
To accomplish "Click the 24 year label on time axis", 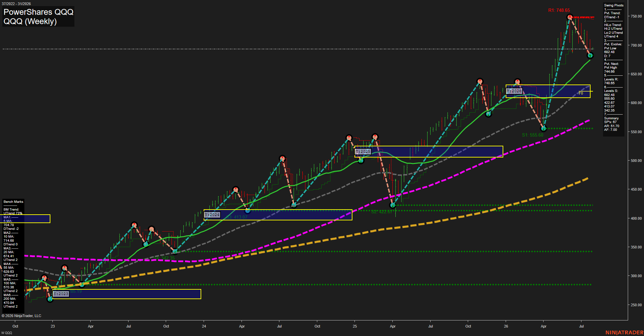I will [x=204, y=326].
